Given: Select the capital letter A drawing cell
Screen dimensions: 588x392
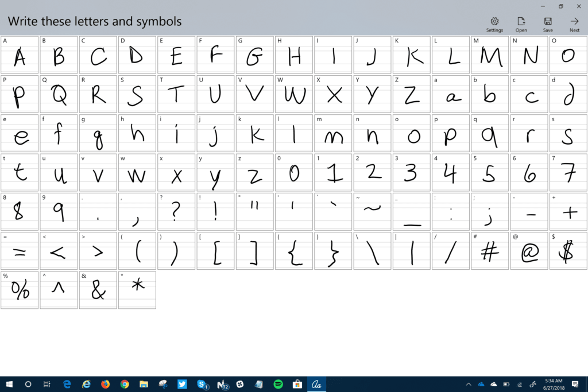Looking at the screenshot, I should pyautogui.click(x=19, y=55).
